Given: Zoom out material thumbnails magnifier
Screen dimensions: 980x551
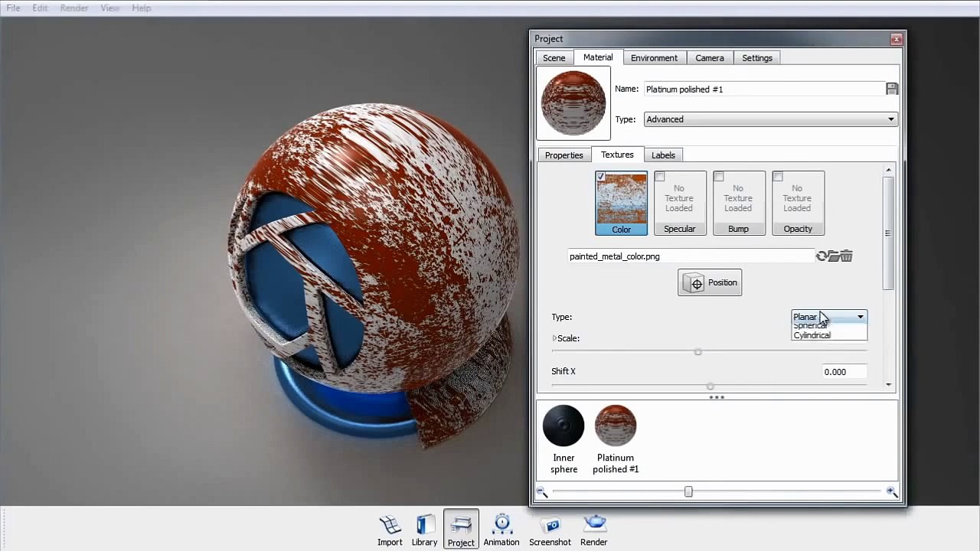Looking at the screenshot, I should [542, 492].
